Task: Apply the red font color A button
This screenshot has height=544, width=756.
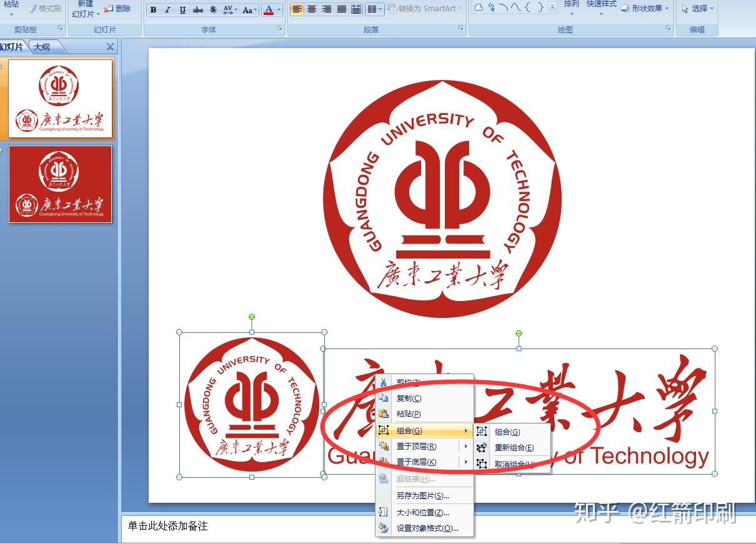Action: 269,9
